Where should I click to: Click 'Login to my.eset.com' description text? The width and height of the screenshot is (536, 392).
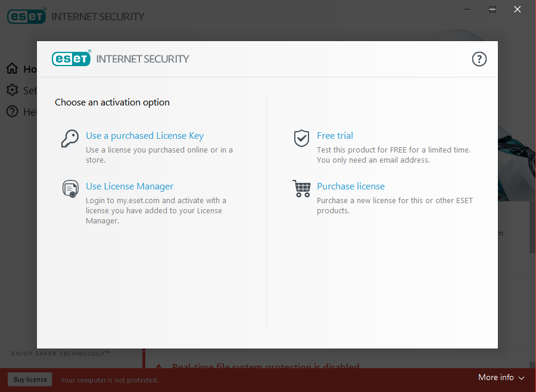click(156, 210)
